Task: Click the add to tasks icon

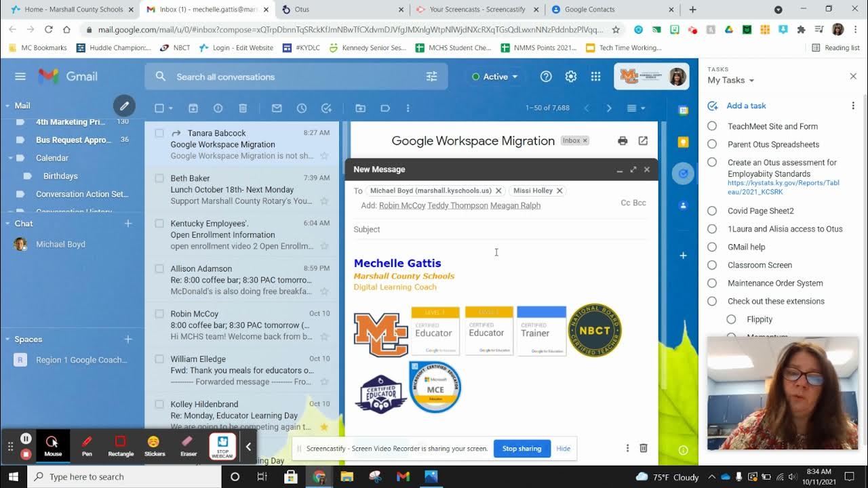Action: [x=326, y=108]
